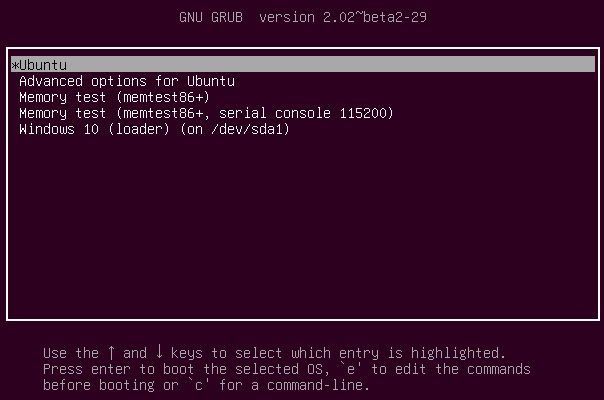The height and width of the screenshot is (400, 604).
Task: Click the /dev/sda1 text in Windows entry
Action: (x=247, y=129)
